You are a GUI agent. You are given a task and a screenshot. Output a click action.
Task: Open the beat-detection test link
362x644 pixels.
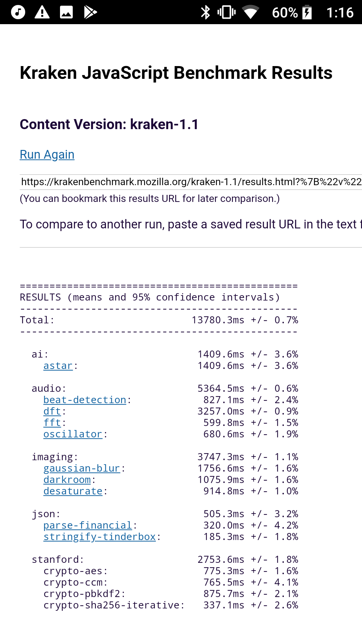pos(85,400)
